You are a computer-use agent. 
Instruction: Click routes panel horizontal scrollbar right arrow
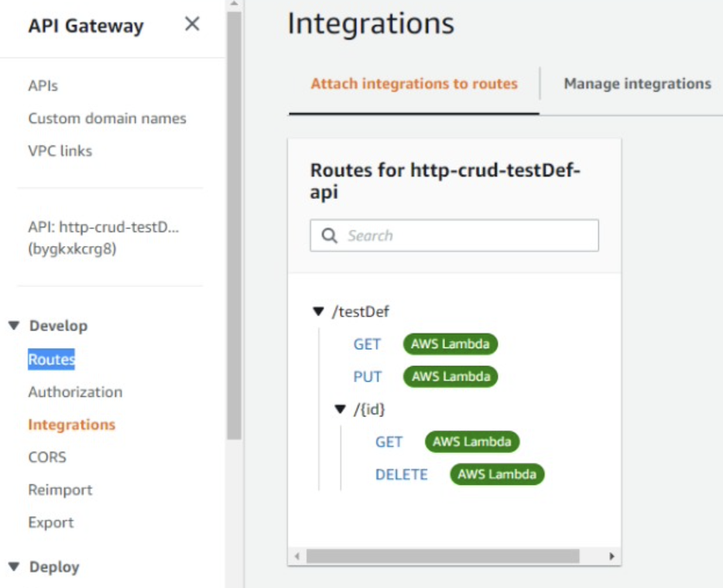[612, 556]
